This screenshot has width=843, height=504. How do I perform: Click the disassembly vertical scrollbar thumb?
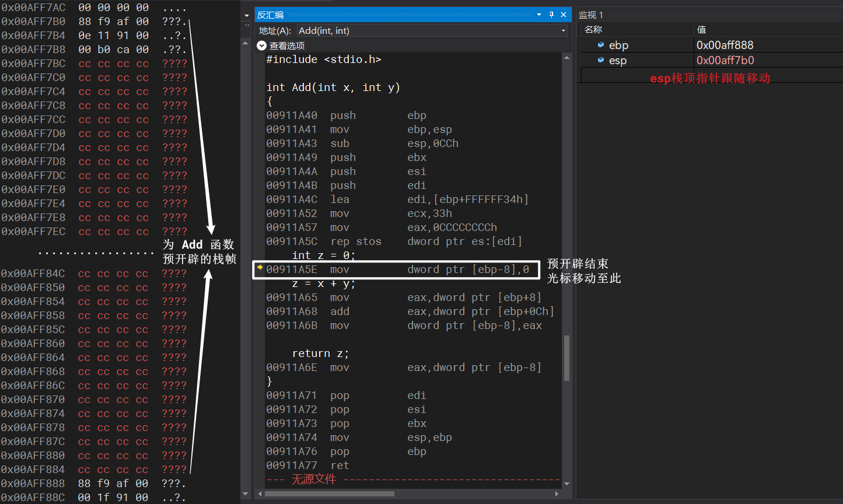(566, 358)
